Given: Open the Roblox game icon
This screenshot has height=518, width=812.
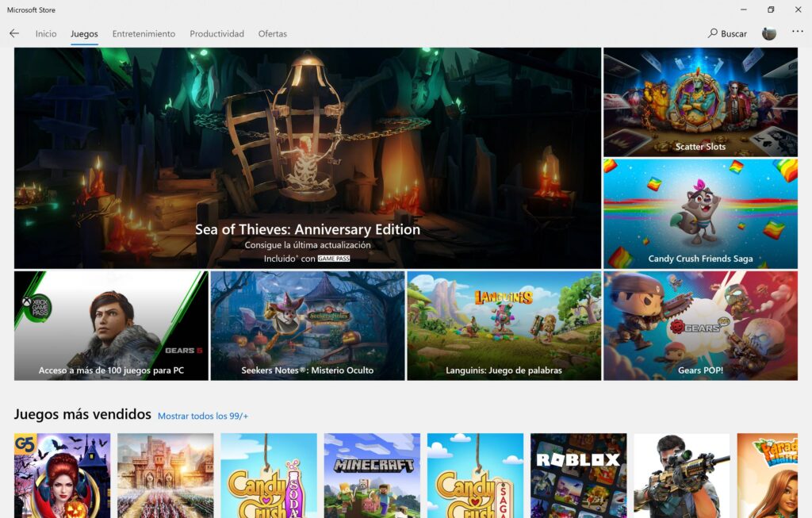Looking at the screenshot, I should [x=578, y=475].
